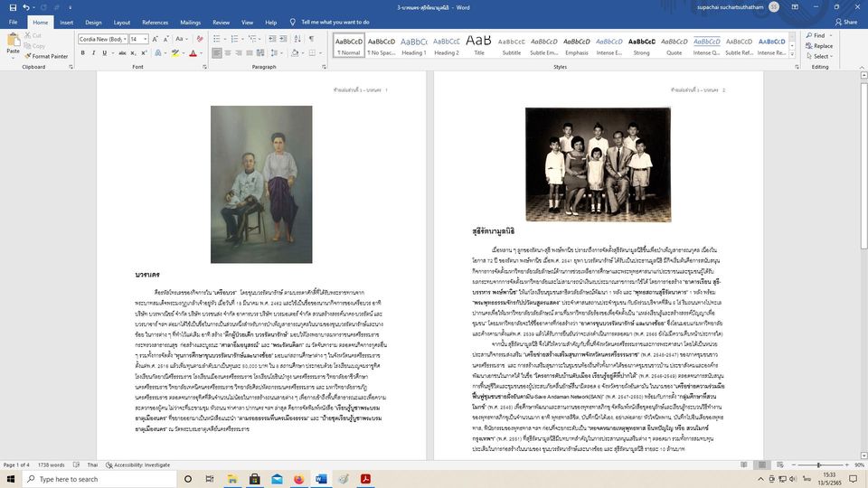Switch to the Mailings tab
The width and height of the screenshot is (868, 488).
point(191,23)
